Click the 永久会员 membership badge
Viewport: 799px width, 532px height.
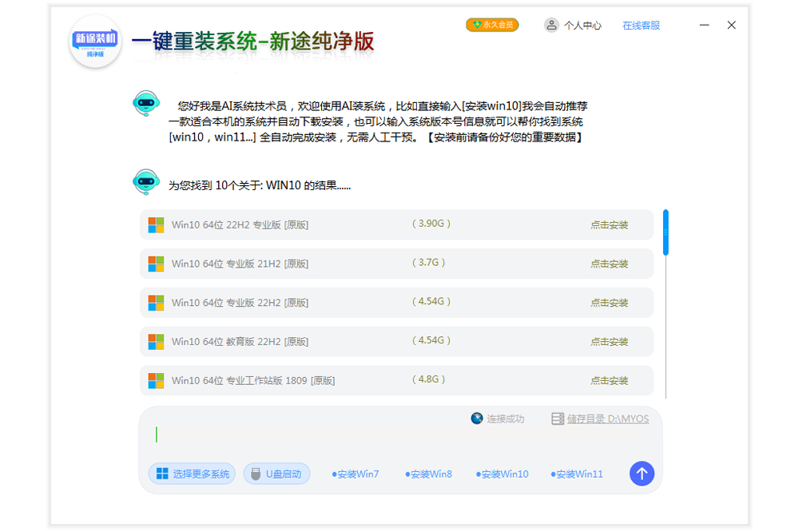pos(492,25)
